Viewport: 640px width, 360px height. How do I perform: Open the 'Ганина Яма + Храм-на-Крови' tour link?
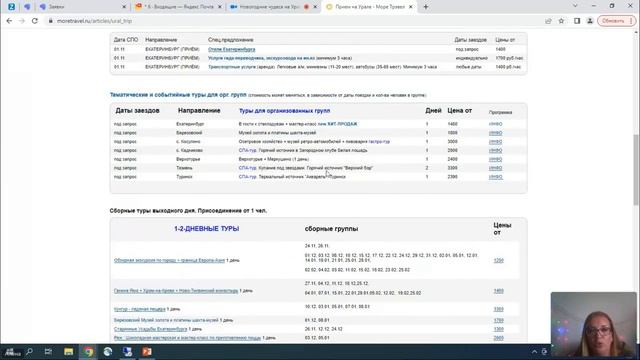[176, 291]
